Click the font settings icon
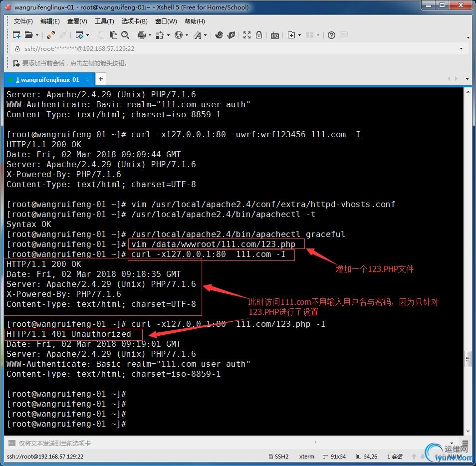 click(197, 35)
